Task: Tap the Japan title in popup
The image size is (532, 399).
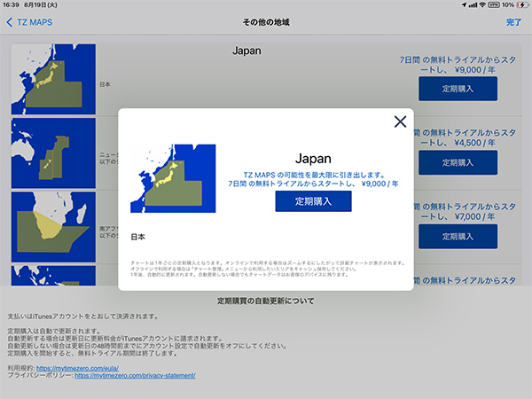Action: (x=313, y=159)
